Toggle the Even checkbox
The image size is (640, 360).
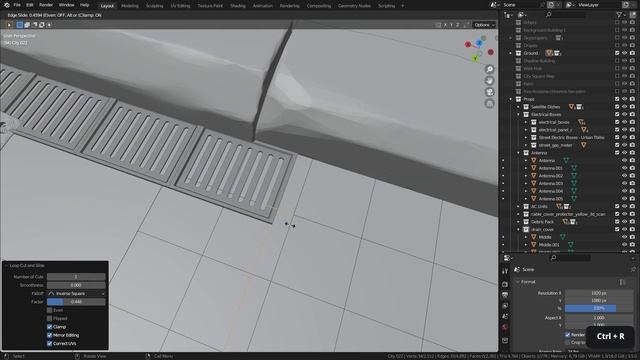[x=49, y=310]
